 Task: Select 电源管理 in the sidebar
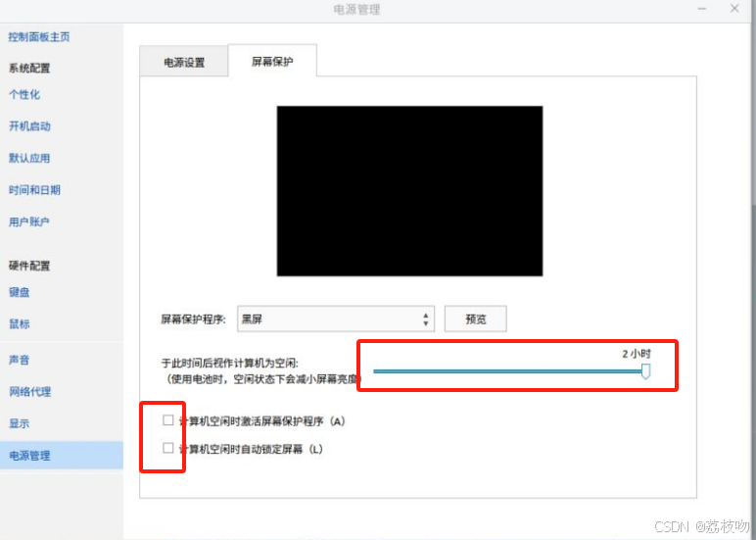tap(62, 455)
